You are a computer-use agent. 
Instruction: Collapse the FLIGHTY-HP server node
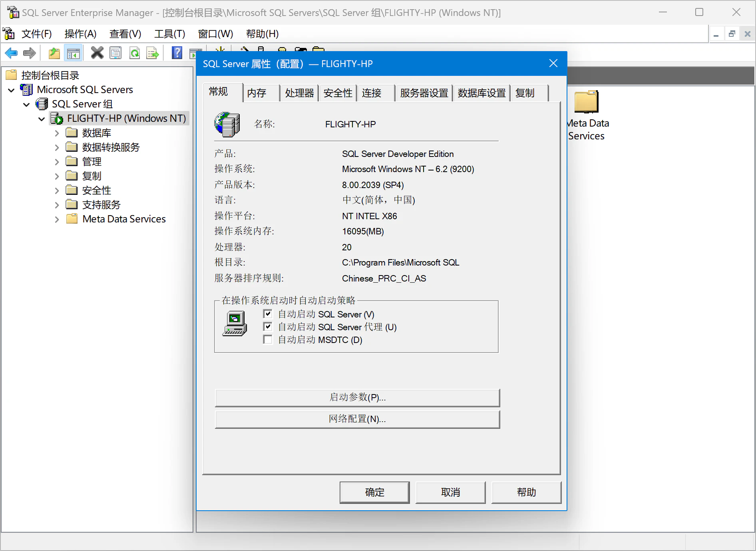[41, 118]
